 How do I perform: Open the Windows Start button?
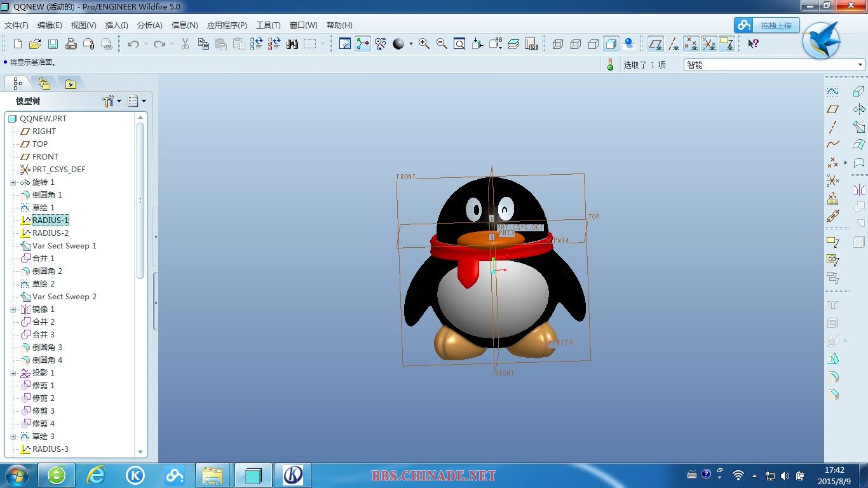(x=16, y=475)
